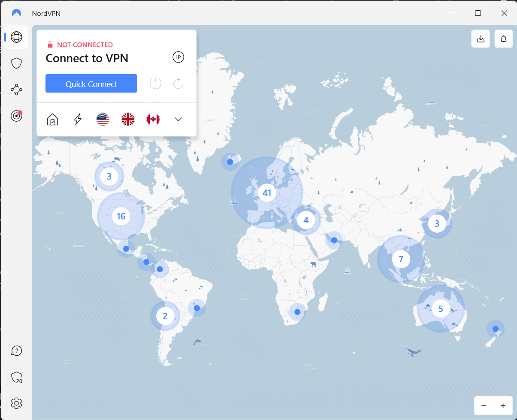Screen dimensions: 517x420
Task: Select the Iceland server dot
Action: click(x=230, y=162)
